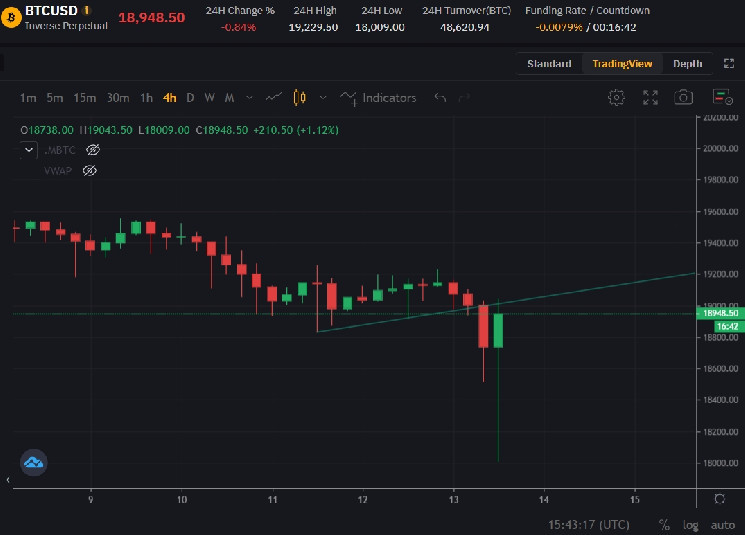Switch to TradingView chart tab
The image size is (745, 535).
pyautogui.click(x=622, y=64)
